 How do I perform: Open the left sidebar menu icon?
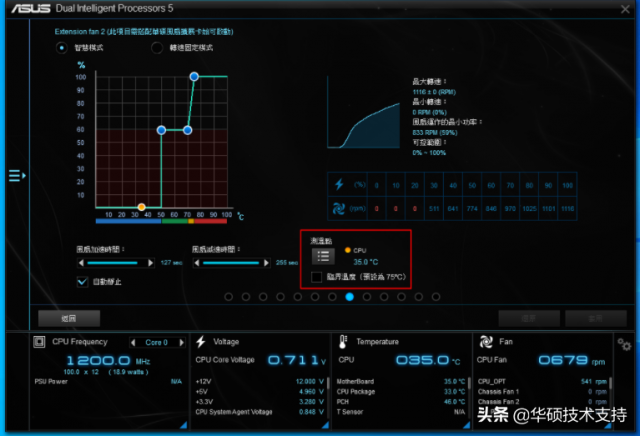(x=17, y=176)
